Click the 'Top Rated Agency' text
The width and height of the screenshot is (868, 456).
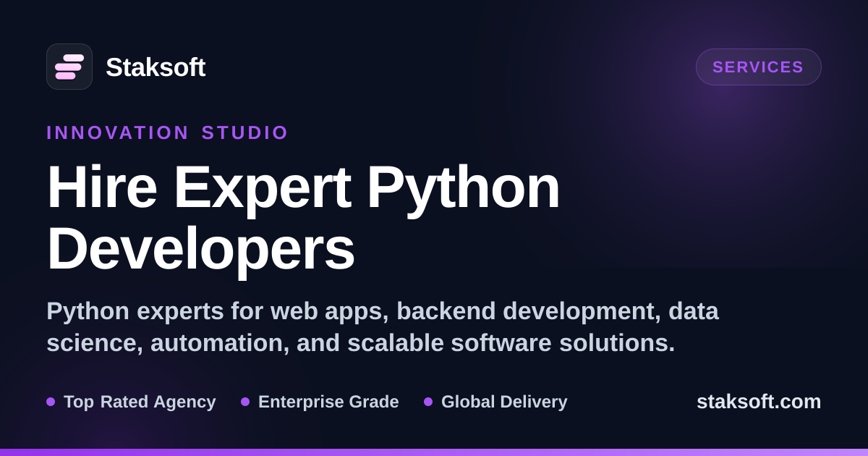click(x=140, y=402)
